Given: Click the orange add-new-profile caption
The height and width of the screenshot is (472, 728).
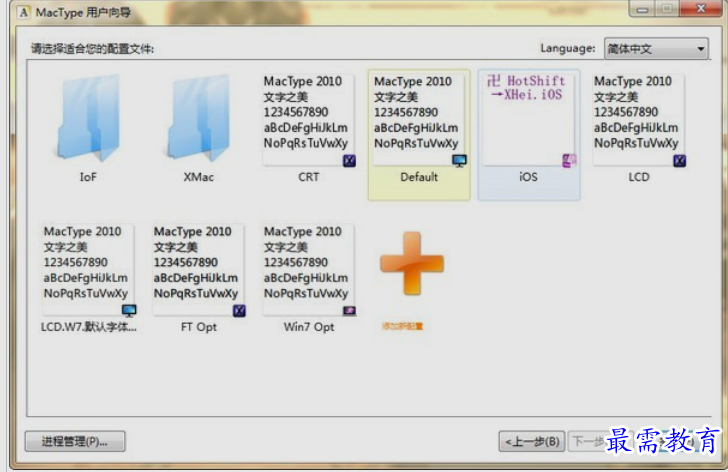Looking at the screenshot, I should 403,326.
